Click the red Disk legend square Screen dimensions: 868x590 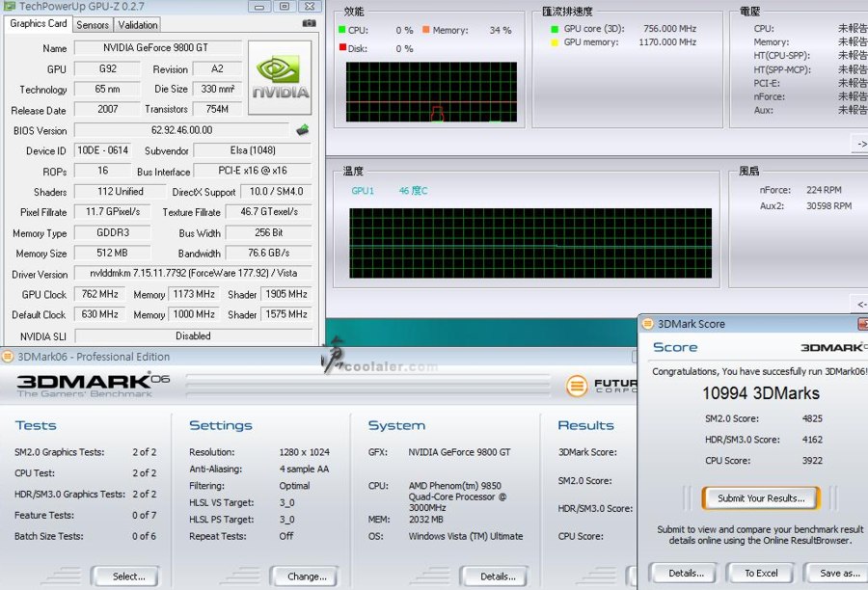[342, 47]
